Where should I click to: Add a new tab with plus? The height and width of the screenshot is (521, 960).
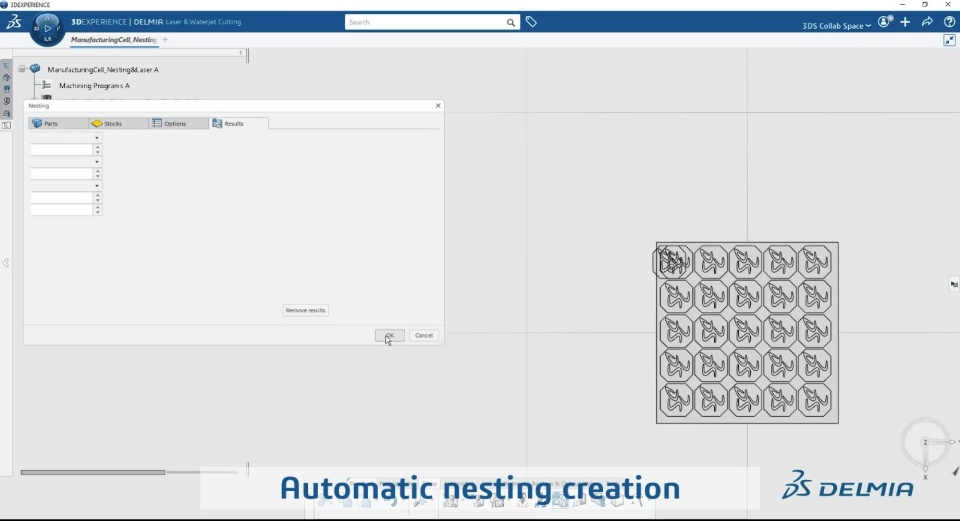pos(165,40)
